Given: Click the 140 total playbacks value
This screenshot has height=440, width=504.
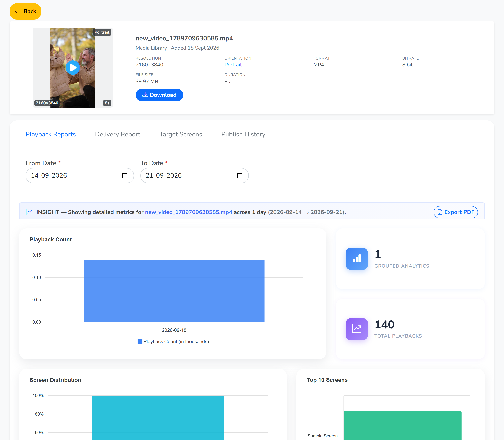Looking at the screenshot, I should [x=384, y=324].
